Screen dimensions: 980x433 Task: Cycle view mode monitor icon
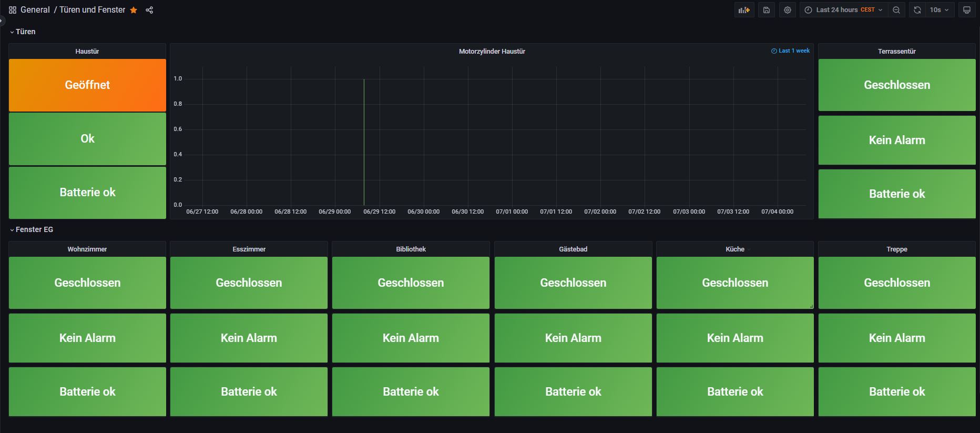point(966,10)
